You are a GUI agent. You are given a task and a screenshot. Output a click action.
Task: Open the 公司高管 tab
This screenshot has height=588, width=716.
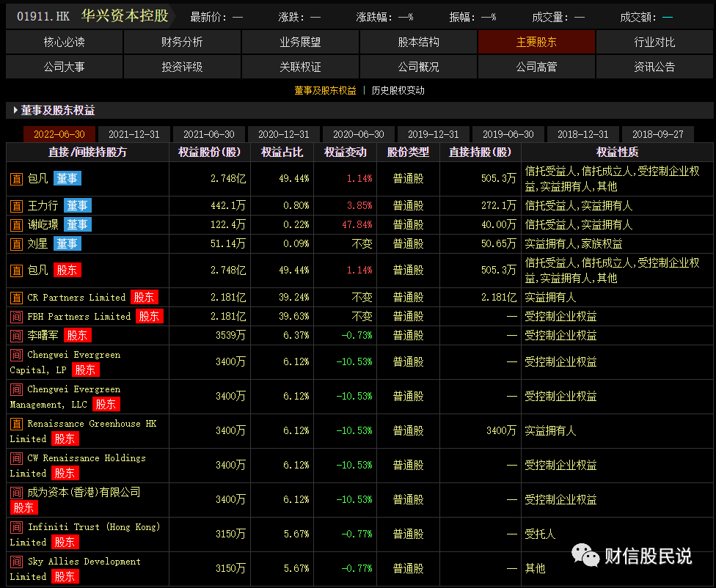pyautogui.click(x=536, y=67)
